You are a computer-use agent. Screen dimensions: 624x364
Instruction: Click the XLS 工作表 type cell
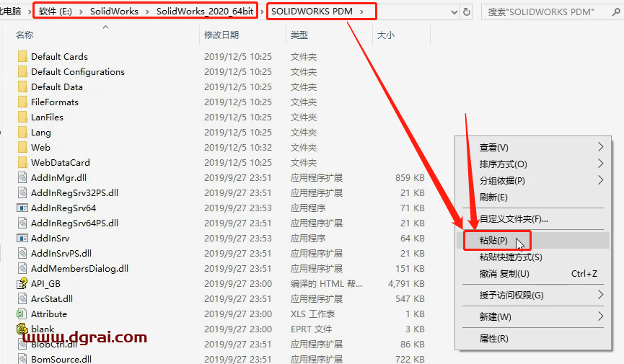click(312, 314)
